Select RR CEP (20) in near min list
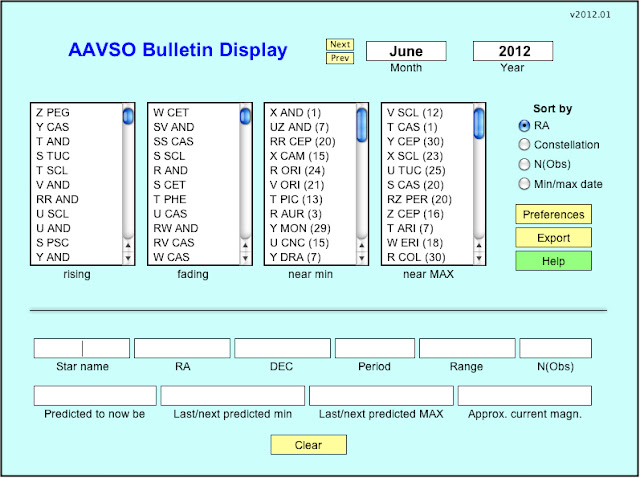This screenshot has width=640, height=478. (x=302, y=141)
